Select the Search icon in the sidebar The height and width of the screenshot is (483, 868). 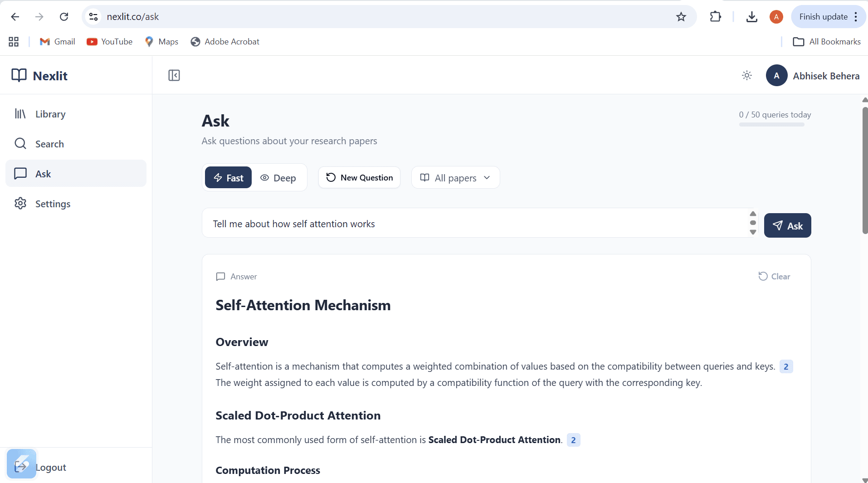click(x=21, y=144)
